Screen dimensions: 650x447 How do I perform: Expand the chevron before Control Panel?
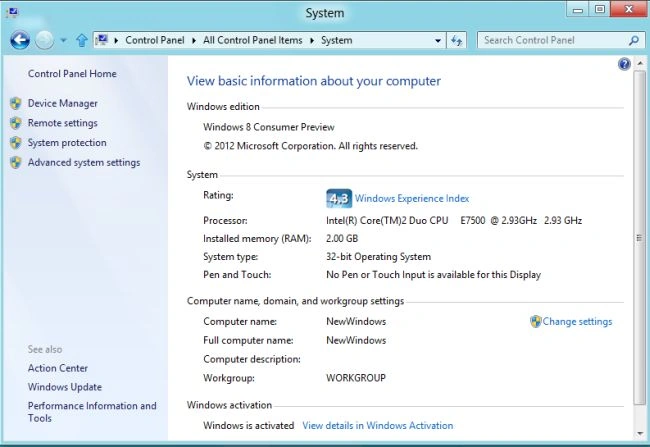[116, 41]
